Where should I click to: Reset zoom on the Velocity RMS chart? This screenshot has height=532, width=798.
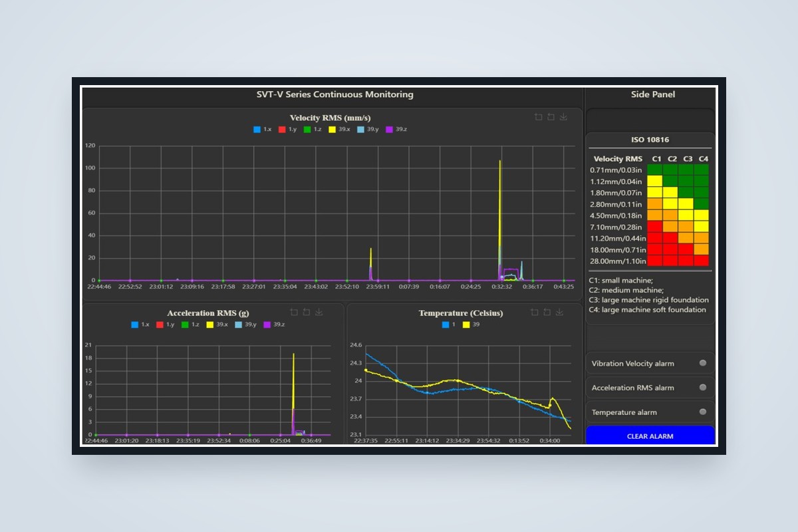point(551,117)
